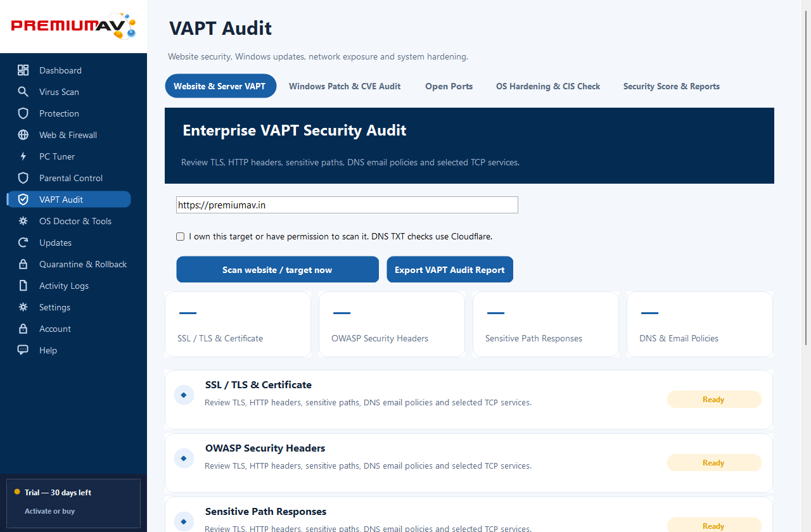Click the Protection shield icon
The height and width of the screenshot is (532, 811).
tap(23, 113)
